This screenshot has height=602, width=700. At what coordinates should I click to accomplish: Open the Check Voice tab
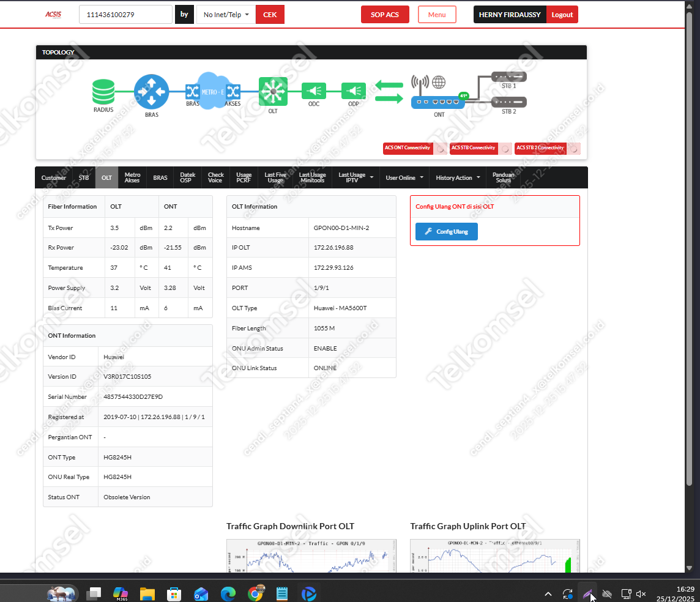[215, 177]
